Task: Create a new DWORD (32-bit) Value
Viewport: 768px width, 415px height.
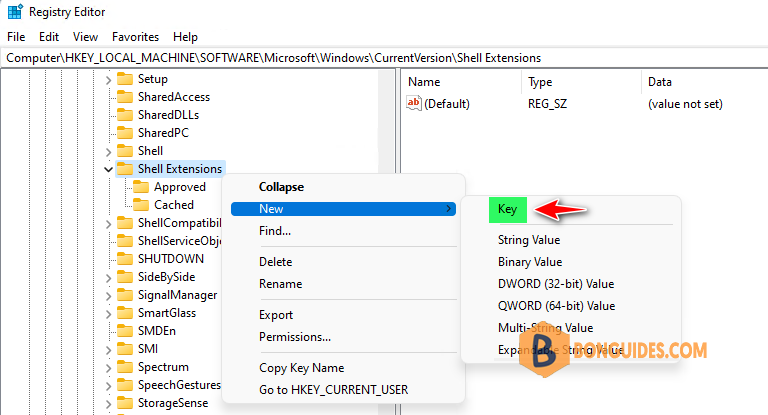Action: 556,284
